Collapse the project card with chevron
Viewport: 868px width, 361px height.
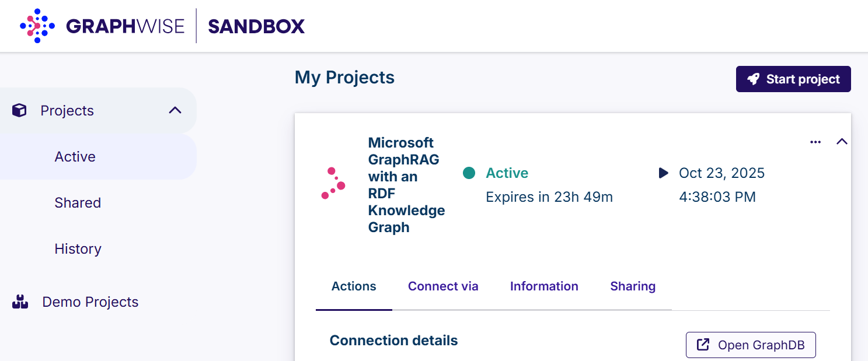click(x=842, y=142)
